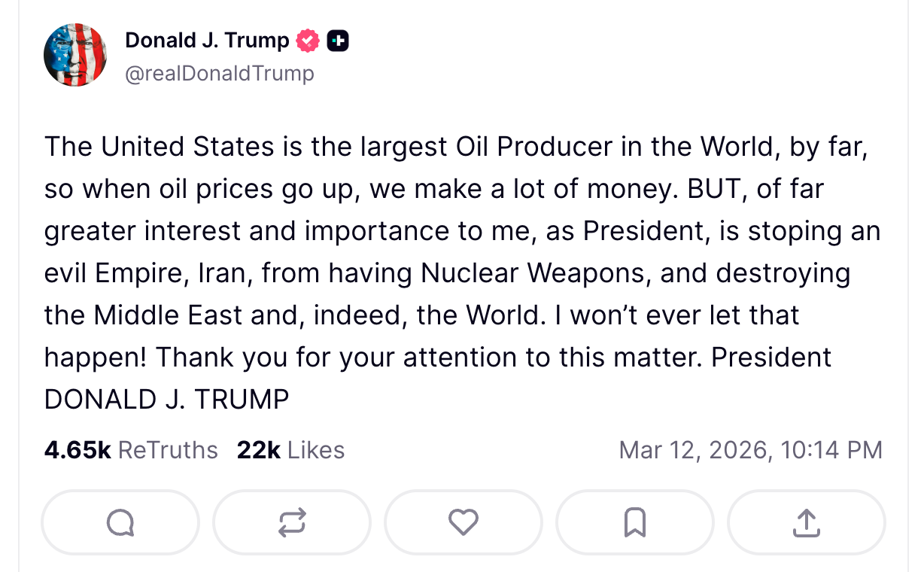Like the post with the heart icon

click(463, 522)
